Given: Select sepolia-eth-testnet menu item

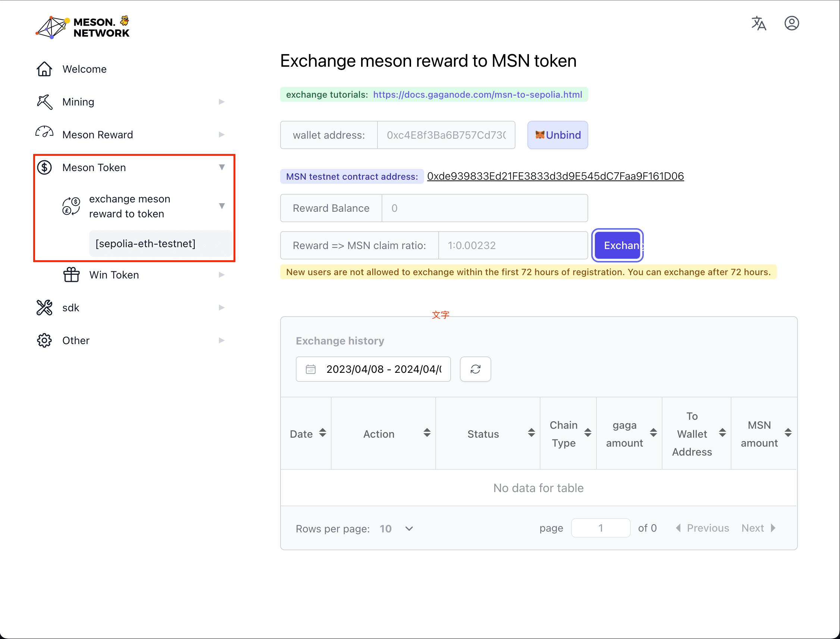Looking at the screenshot, I should [x=145, y=243].
